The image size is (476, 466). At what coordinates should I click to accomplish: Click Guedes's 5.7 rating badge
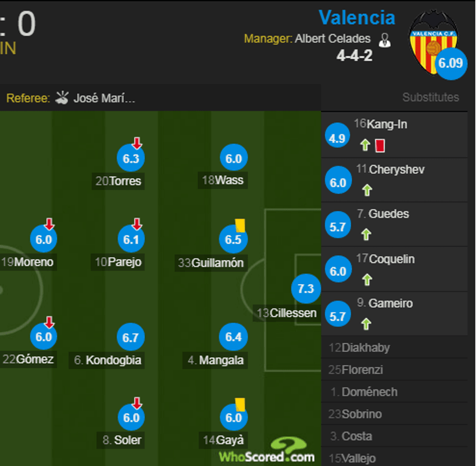coord(338,227)
